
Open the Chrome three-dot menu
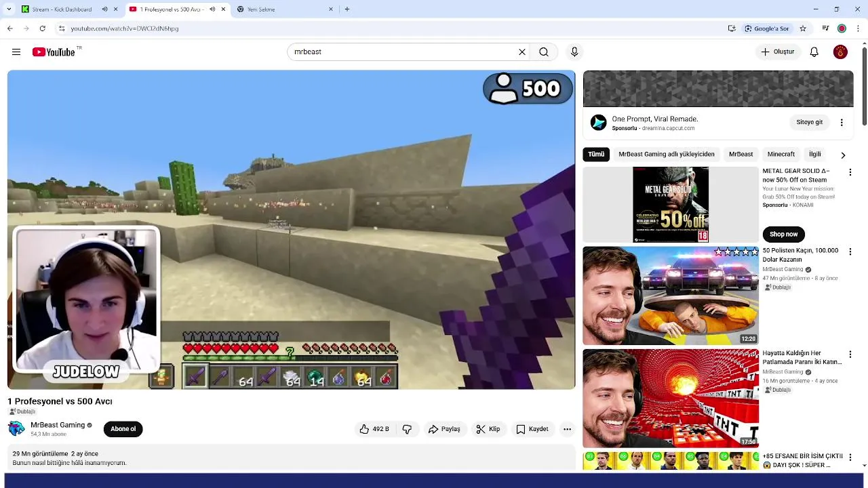858,28
